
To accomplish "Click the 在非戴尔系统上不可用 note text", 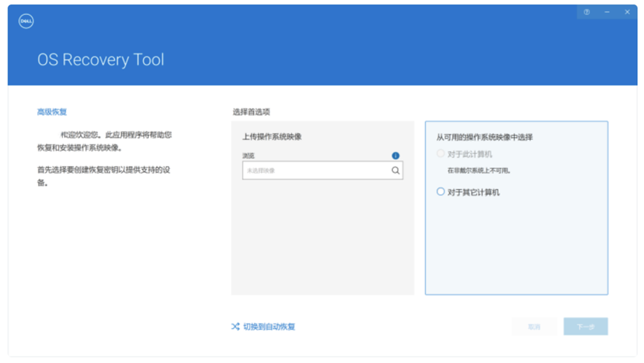I will pos(479,170).
